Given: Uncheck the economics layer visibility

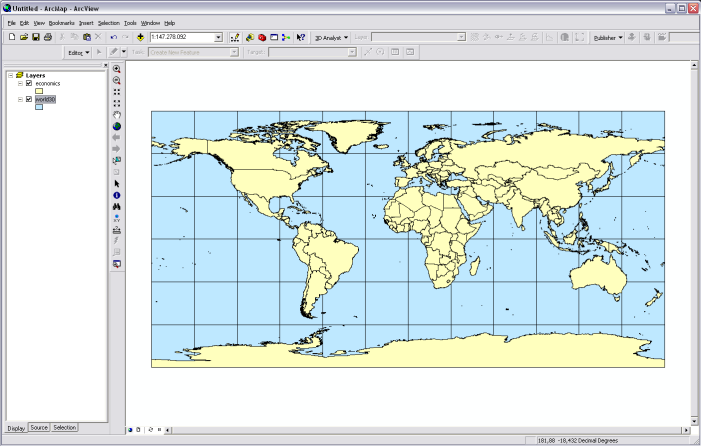Looking at the screenshot, I should [x=29, y=83].
